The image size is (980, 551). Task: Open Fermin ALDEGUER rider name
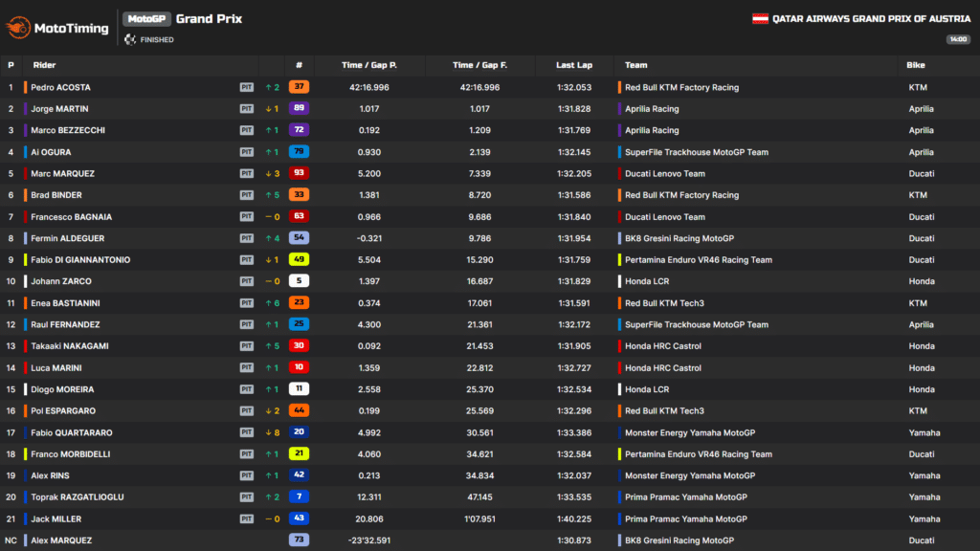[x=68, y=238]
